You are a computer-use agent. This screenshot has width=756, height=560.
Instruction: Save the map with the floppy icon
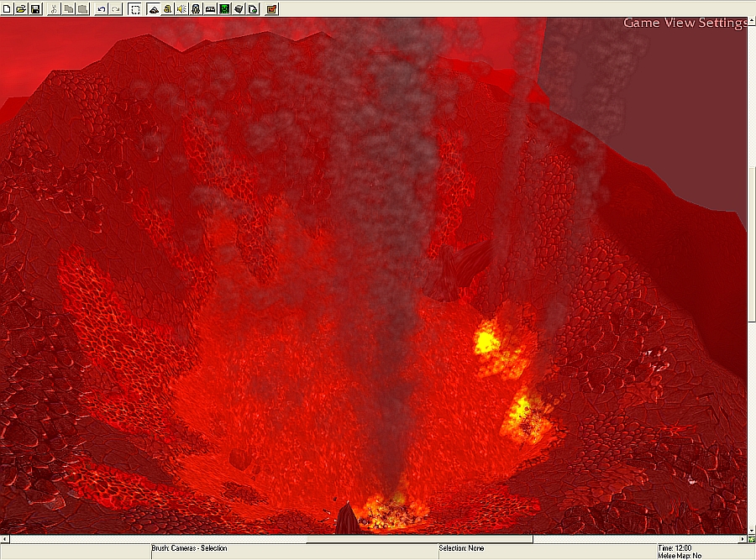tap(35, 8)
